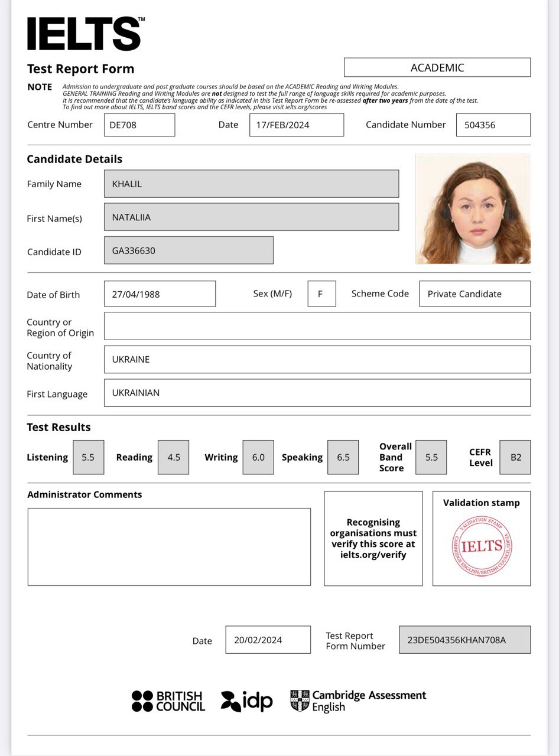
Task: Click the issue date field 20/02/2024
Action: pos(268,640)
